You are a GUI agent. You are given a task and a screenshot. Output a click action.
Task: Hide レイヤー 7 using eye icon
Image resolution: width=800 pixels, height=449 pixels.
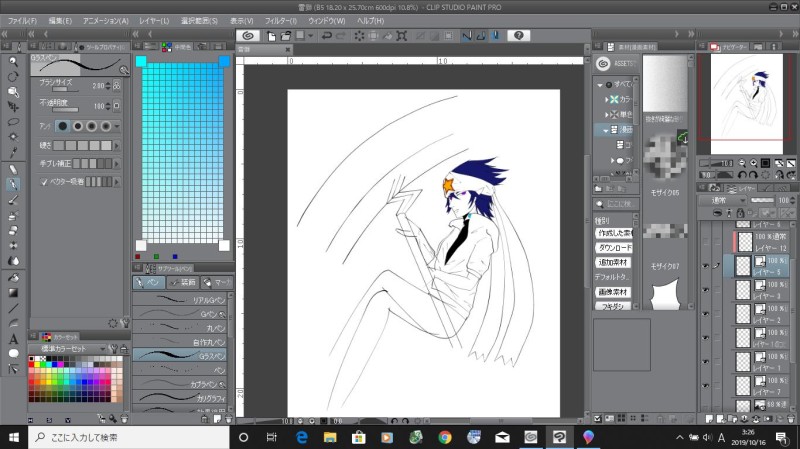706,386
